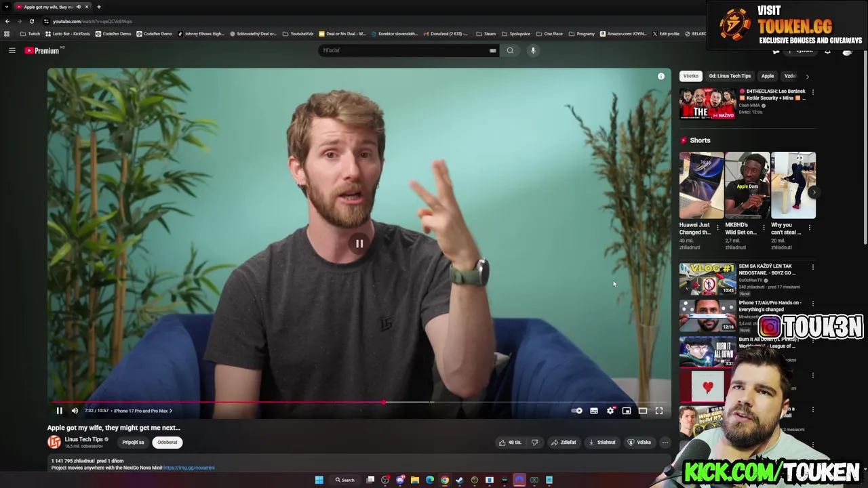The width and height of the screenshot is (868, 488).
Task: Close the 'Apple got my wife' tab
Action: coord(87,7)
